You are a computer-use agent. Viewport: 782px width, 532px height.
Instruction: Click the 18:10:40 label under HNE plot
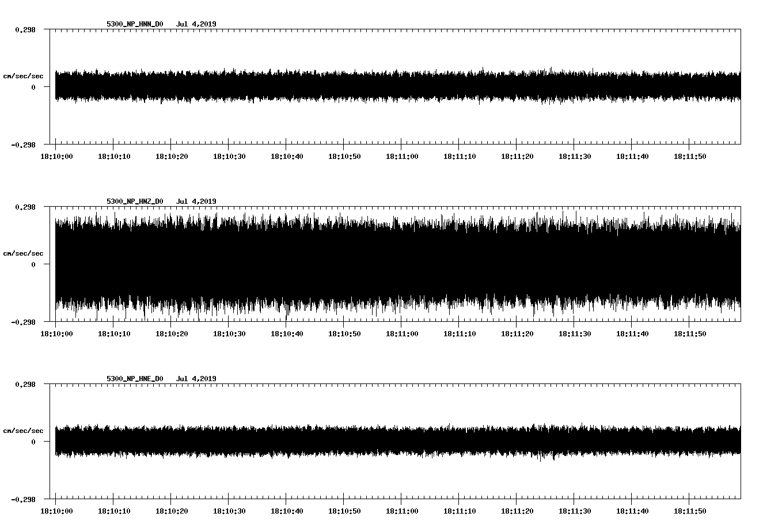(287, 511)
